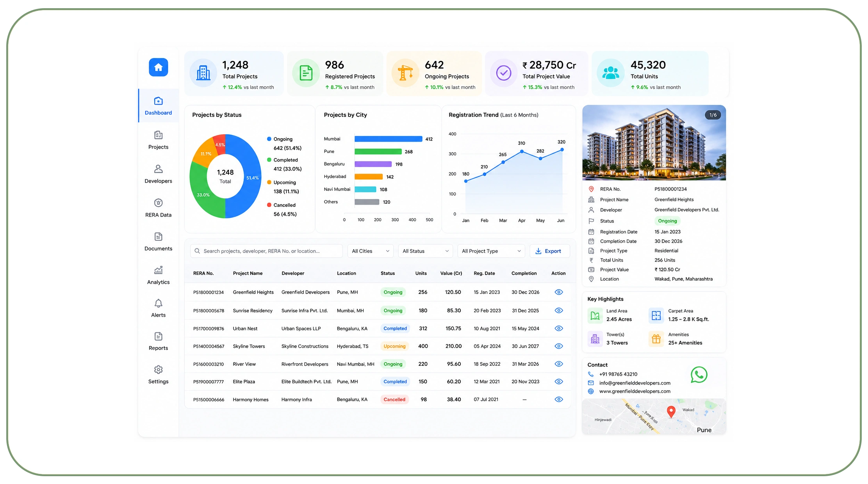Viewport: 868px width, 484px height.
Task: View Harmony Homes via eye icon
Action: tap(559, 399)
